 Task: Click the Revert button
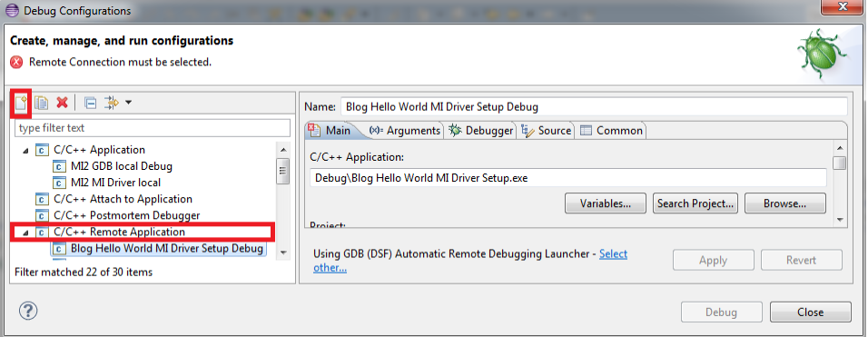coord(802,260)
